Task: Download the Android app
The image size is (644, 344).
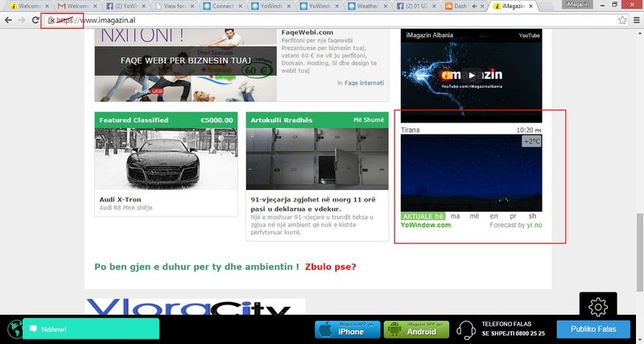Action: click(x=416, y=329)
